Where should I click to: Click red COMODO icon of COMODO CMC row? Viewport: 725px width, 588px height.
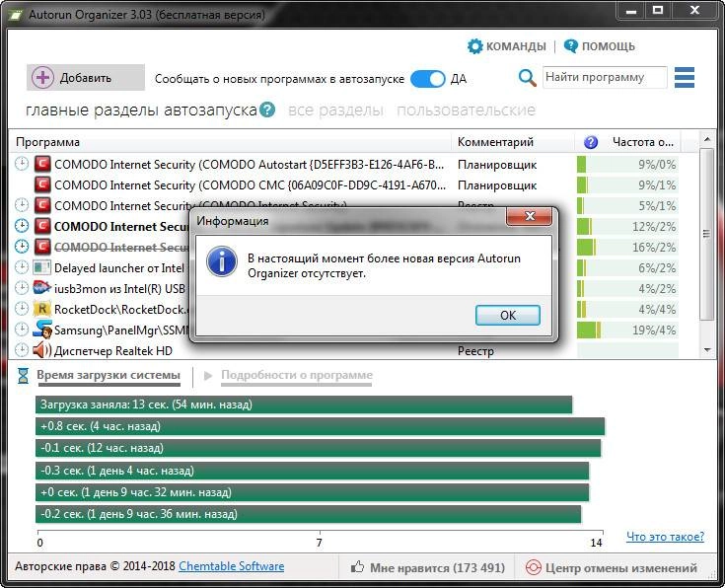point(42,184)
